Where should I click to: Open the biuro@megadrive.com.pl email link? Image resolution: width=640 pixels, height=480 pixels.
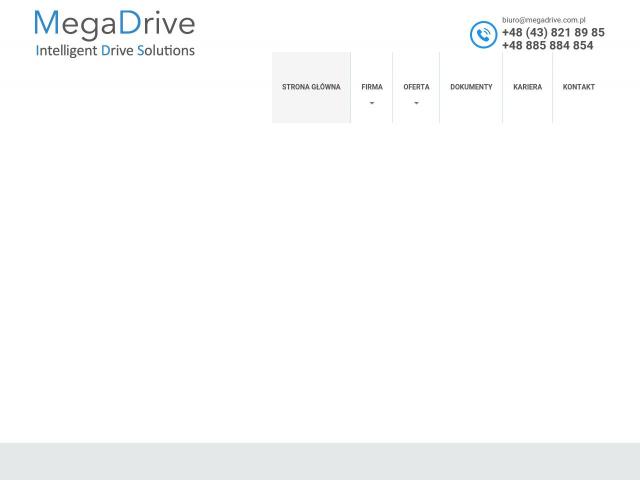(x=543, y=20)
